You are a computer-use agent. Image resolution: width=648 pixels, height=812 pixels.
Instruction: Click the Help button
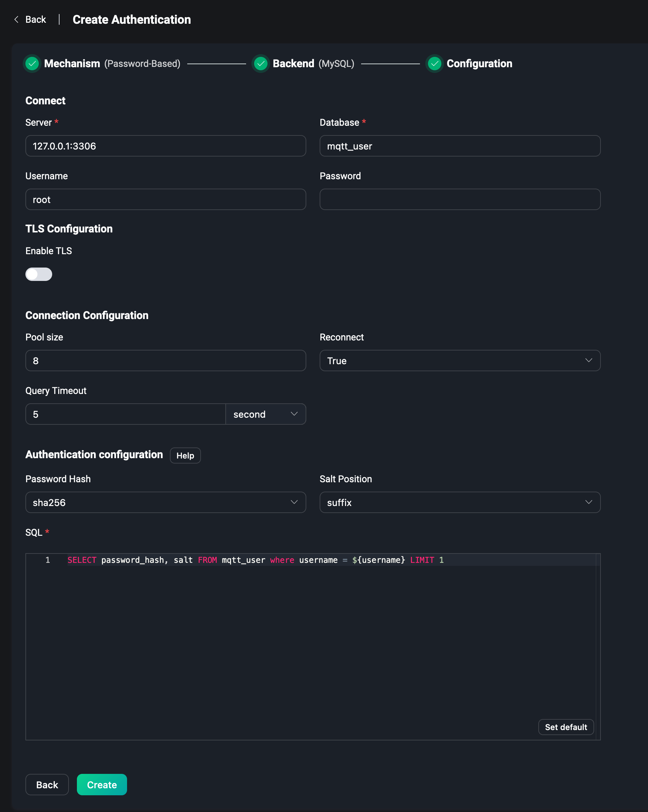pos(185,456)
